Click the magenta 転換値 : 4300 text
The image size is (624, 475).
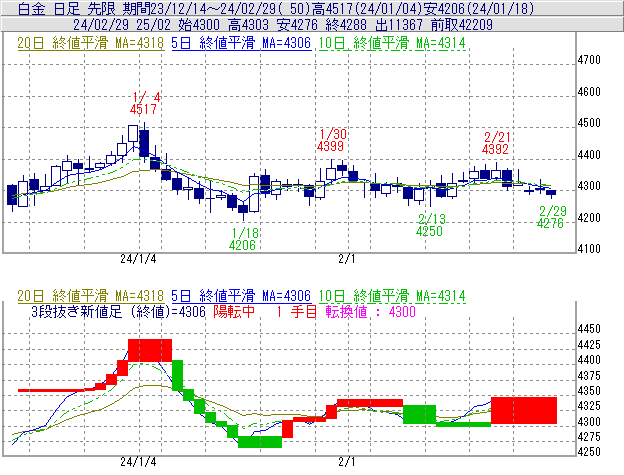coord(370,311)
